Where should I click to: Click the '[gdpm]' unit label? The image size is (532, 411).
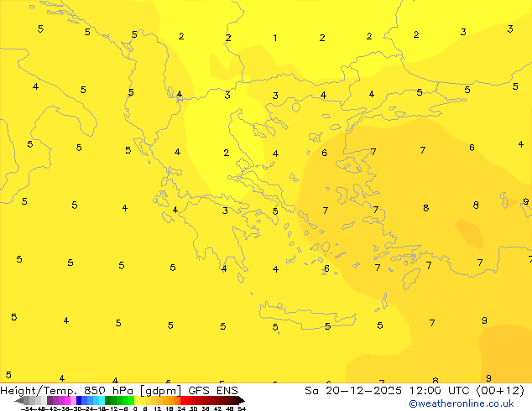161,391
